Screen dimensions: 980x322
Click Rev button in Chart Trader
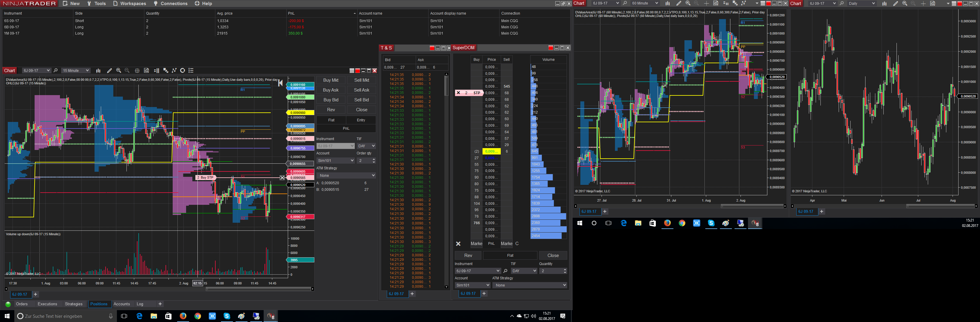pyautogui.click(x=331, y=110)
